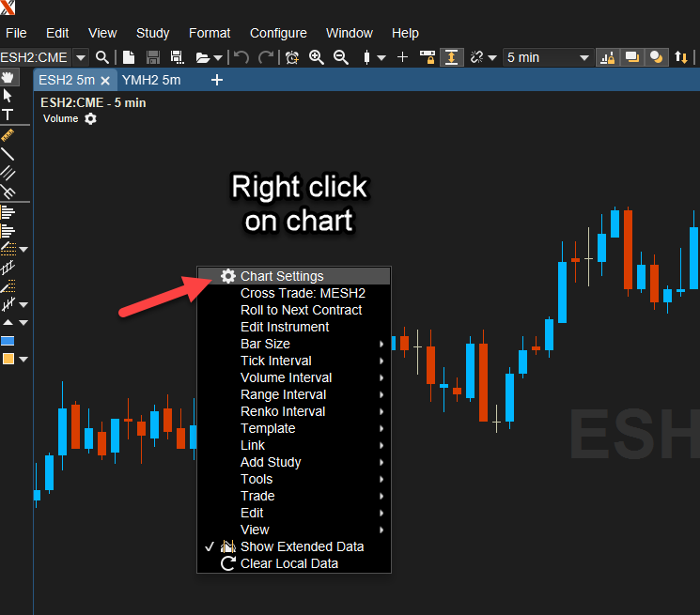Open Volume study settings gear
The width and height of the screenshot is (700, 615).
90,119
